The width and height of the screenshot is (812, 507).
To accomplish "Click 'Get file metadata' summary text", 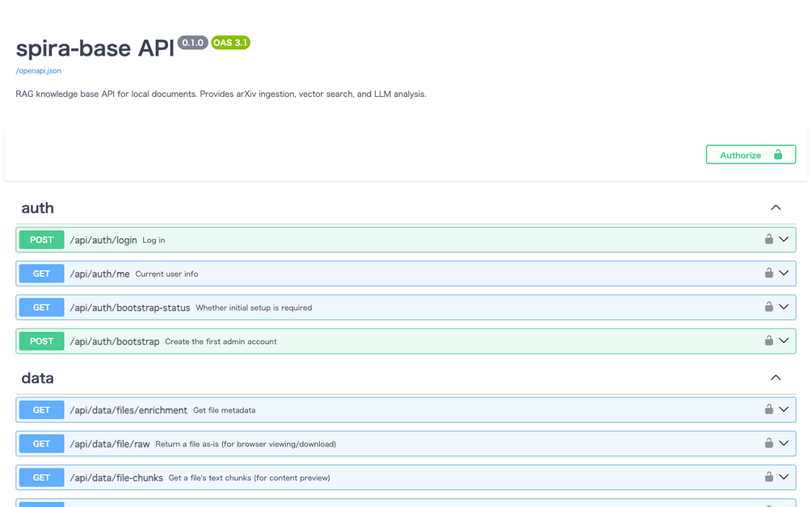I will 225,410.
